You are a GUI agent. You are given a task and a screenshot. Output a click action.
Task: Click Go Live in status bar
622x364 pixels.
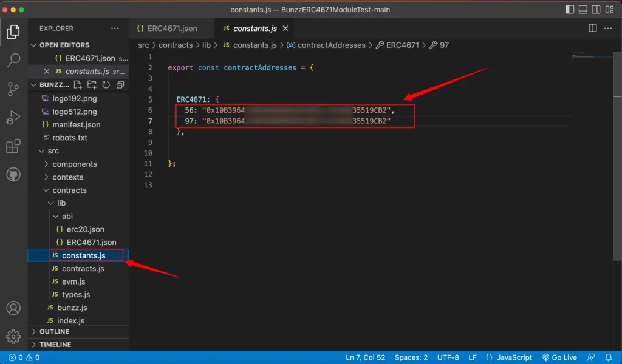click(559, 357)
